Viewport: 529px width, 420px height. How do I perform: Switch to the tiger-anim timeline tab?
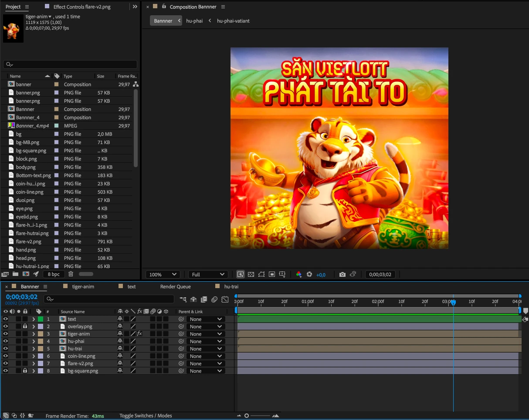point(83,286)
